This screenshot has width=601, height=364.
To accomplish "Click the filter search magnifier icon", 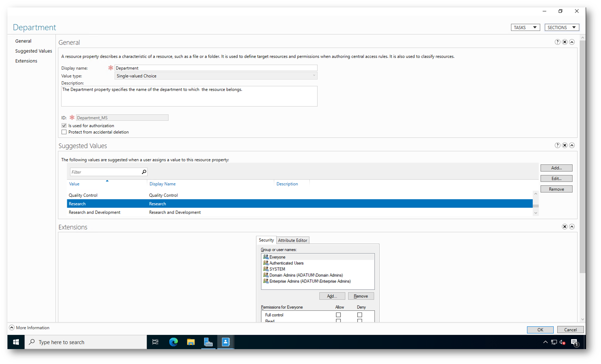I will coord(144,172).
